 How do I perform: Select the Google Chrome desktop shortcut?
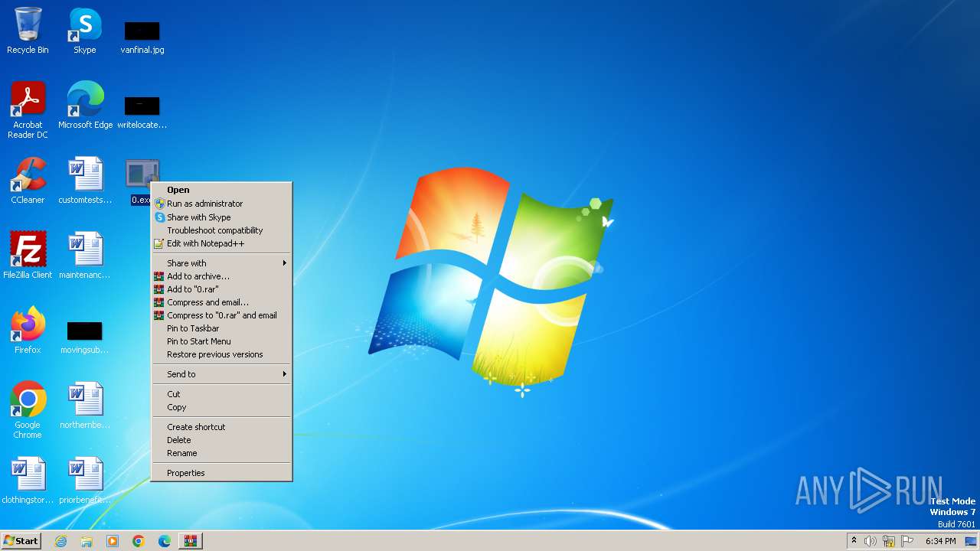coord(28,410)
